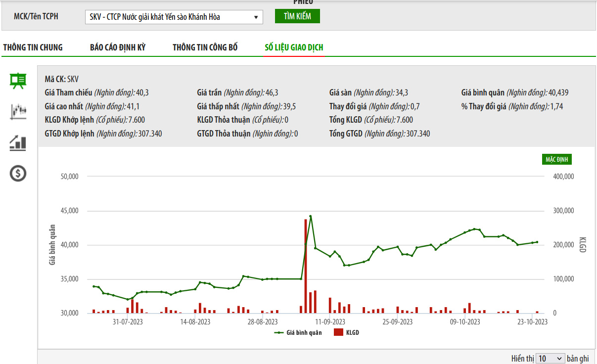This screenshot has width=597, height=364.
Task: Click red KLGD color swatch in legend
Action: click(x=338, y=333)
